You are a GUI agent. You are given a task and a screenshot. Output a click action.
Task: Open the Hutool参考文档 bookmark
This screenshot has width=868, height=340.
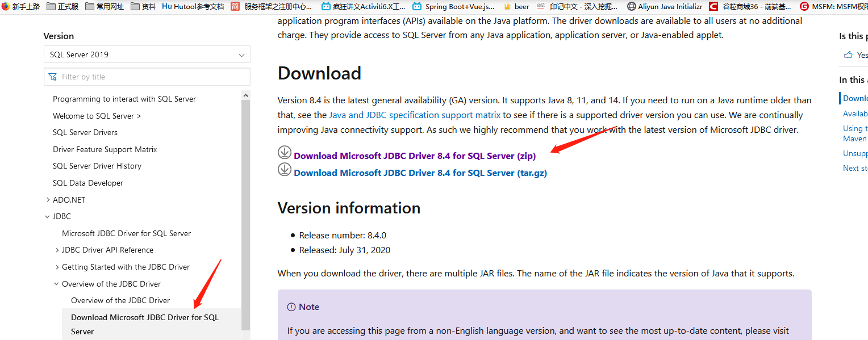click(193, 7)
